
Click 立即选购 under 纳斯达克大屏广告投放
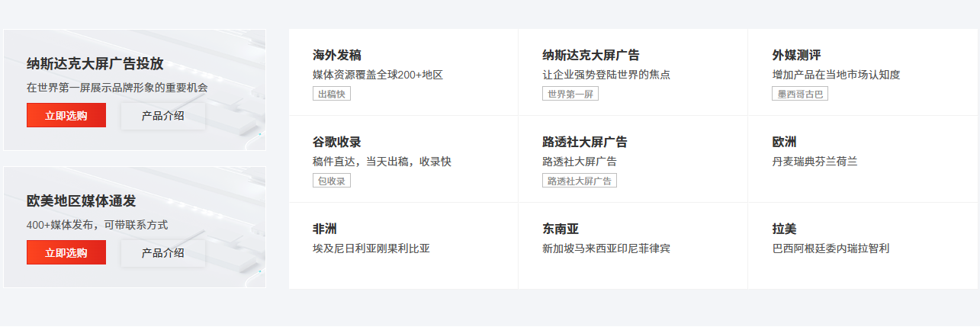coord(66,116)
